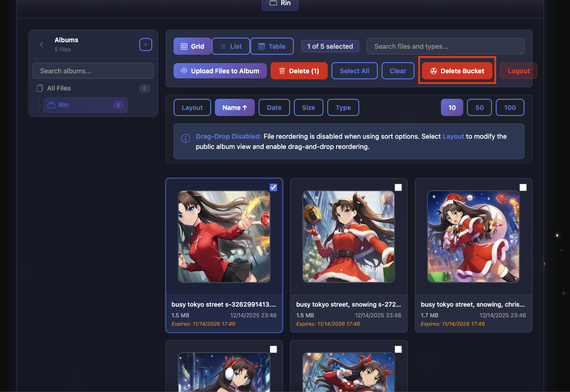Choose Layout sort option
570x392 pixels.
[192, 108]
